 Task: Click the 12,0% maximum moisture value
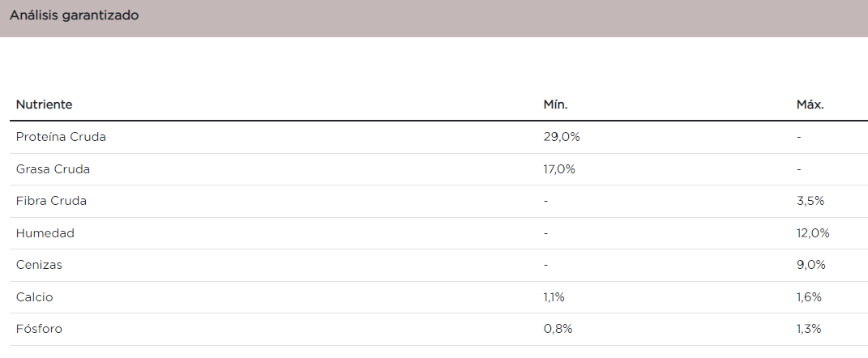point(813,233)
